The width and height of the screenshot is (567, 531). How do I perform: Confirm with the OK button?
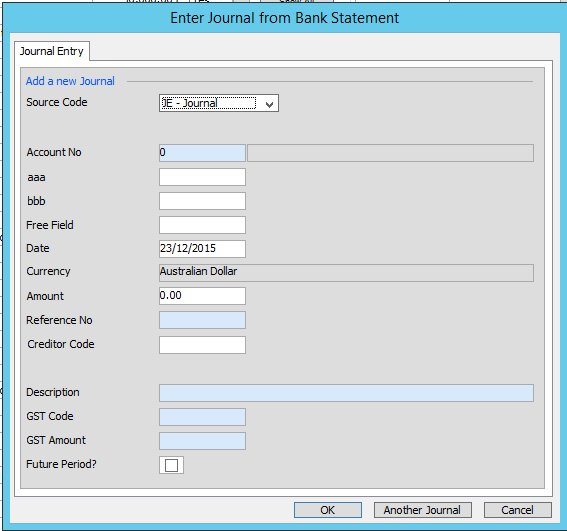pyautogui.click(x=328, y=510)
